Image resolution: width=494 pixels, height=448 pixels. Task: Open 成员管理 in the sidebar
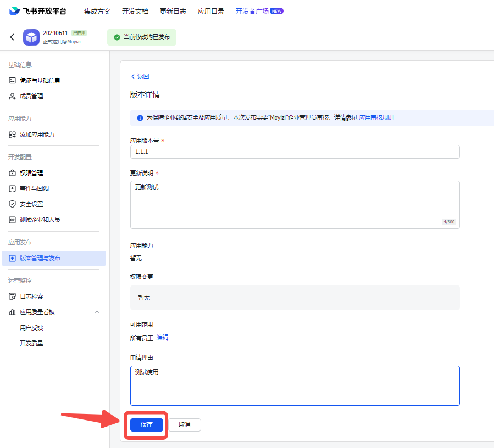pos(31,96)
